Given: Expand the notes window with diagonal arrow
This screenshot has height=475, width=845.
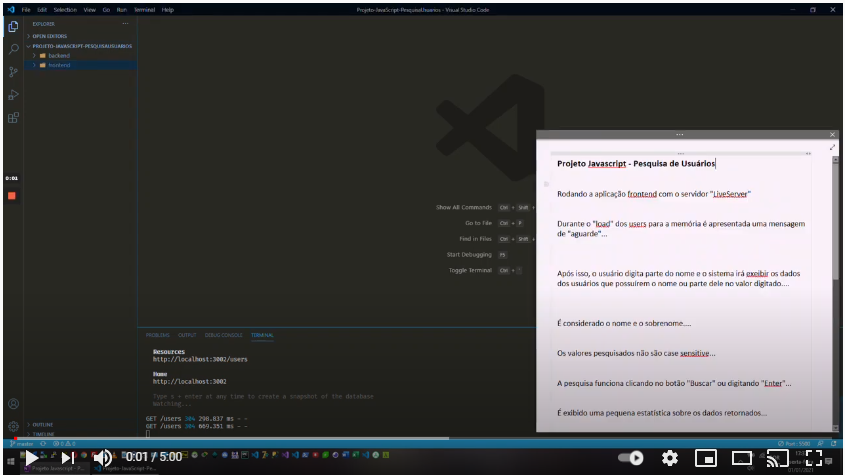Looking at the screenshot, I should click(832, 147).
